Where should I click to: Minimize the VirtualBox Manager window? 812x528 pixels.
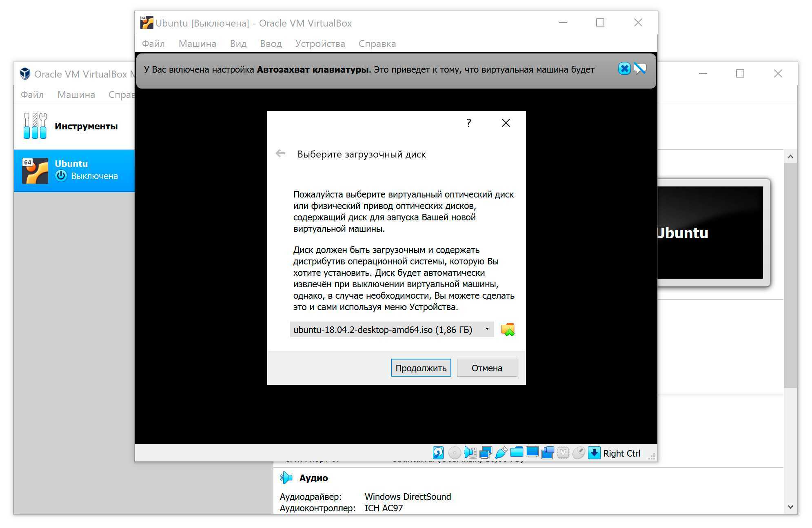point(703,73)
